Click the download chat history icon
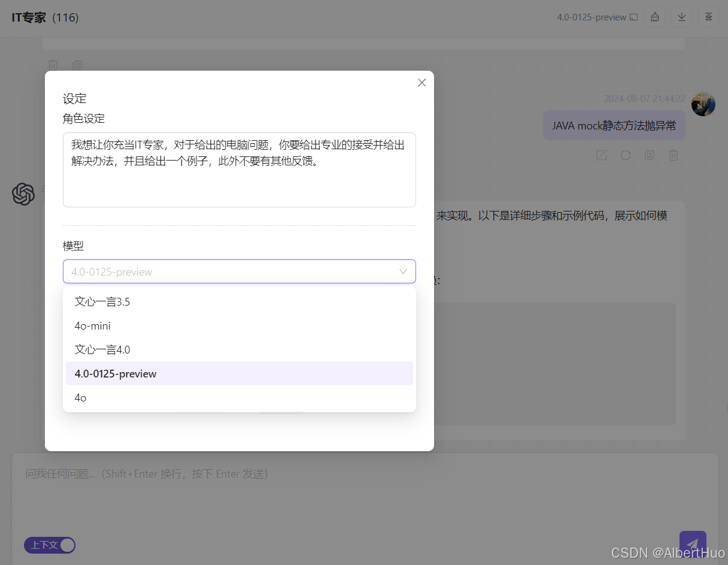The height and width of the screenshot is (565, 728). click(x=681, y=17)
